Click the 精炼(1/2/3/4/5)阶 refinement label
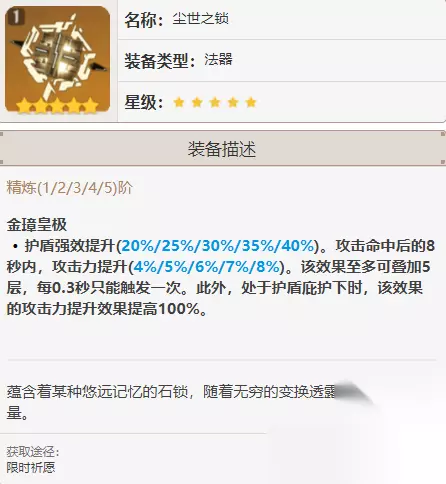 (70, 188)
